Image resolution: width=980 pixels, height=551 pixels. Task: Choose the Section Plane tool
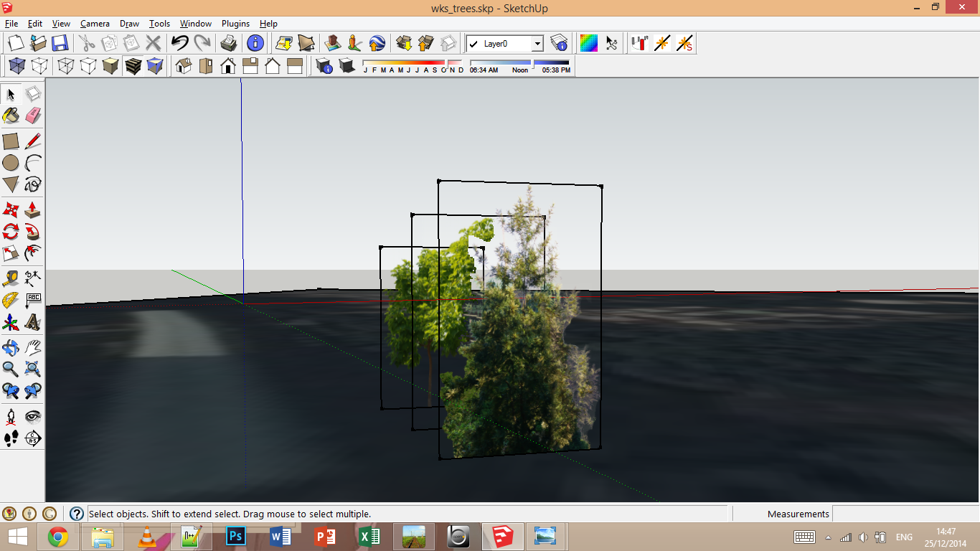(33, 438)
